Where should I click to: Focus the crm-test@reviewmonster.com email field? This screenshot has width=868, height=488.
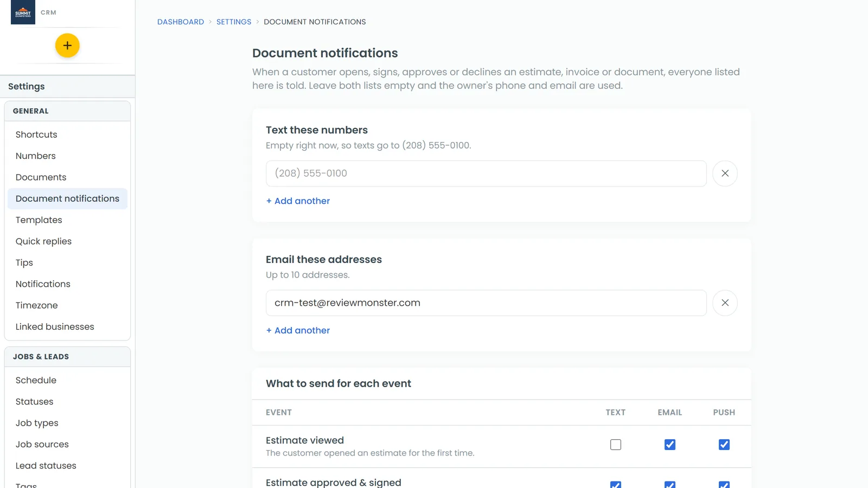[x=486, y=303]
